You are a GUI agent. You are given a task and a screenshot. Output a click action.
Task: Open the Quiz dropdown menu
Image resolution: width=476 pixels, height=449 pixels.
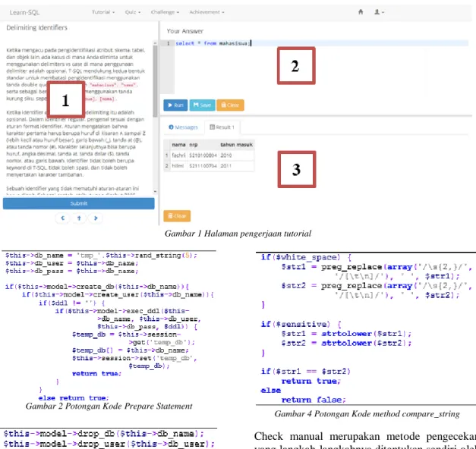tap(133, 12)
